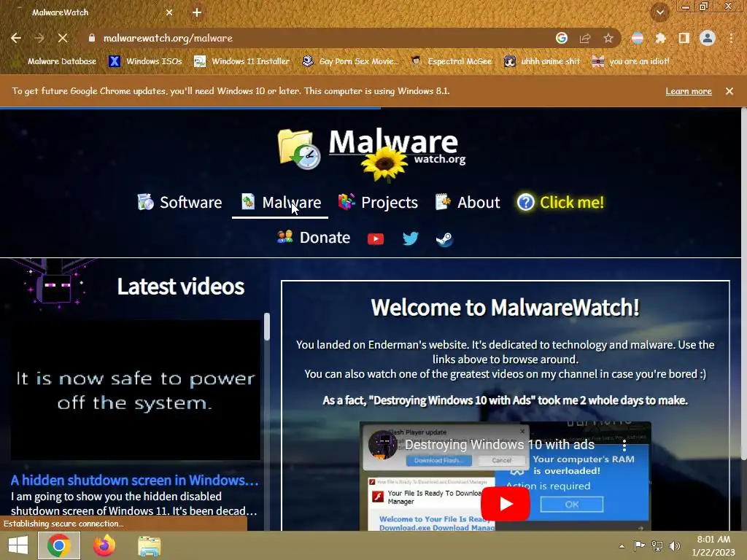This screenshot has width=747, height=560.
Task: Open the Extensions puzzle piece icon
Action: point(660,38)
